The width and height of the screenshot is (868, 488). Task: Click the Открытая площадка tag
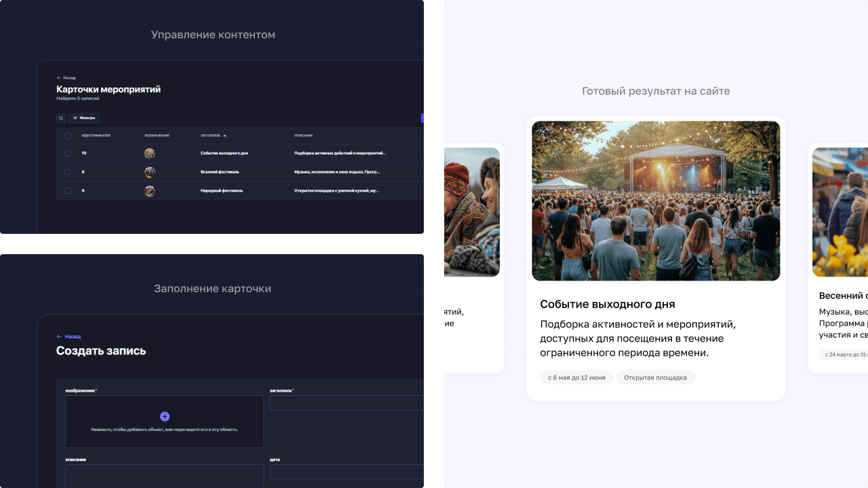[656, 378]
